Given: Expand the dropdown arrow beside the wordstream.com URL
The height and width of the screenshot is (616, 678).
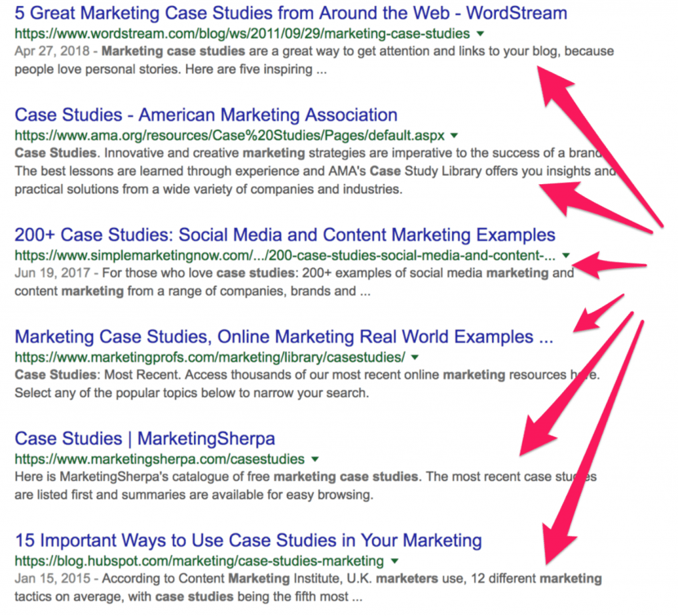Looking at the screenshot, I should 480,34.
